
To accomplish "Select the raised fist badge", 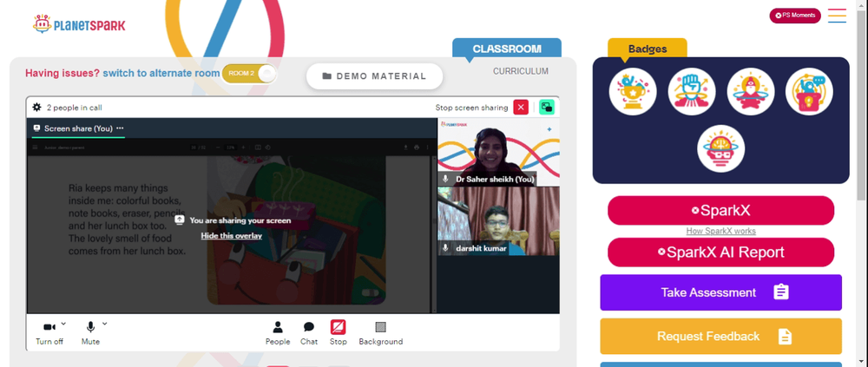I will pos(692,92).
